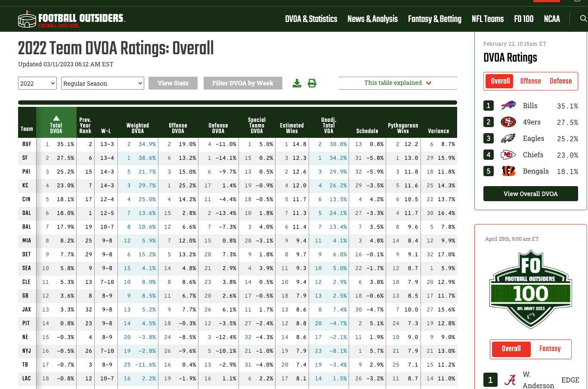Image resolution: width=588 pixels, height=389 pixels.
Task: Select Fantasy tab in FO 100 widget
Action: [550, 349]
